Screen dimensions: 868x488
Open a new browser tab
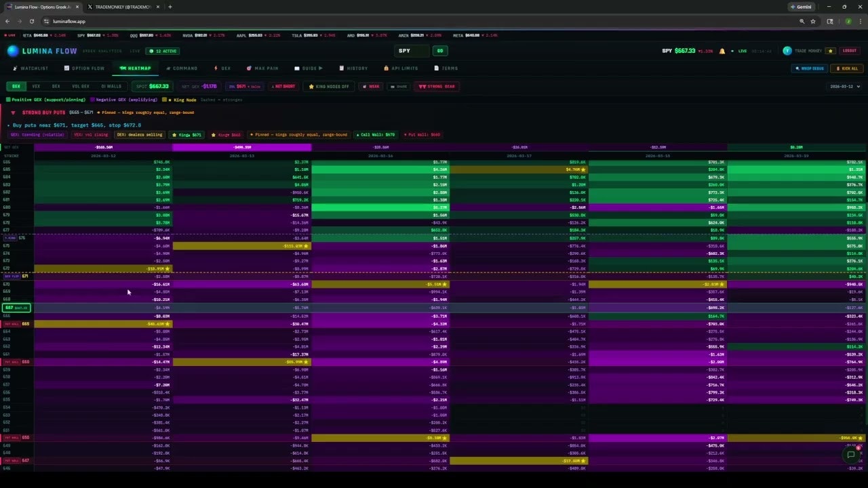[170, 7]
